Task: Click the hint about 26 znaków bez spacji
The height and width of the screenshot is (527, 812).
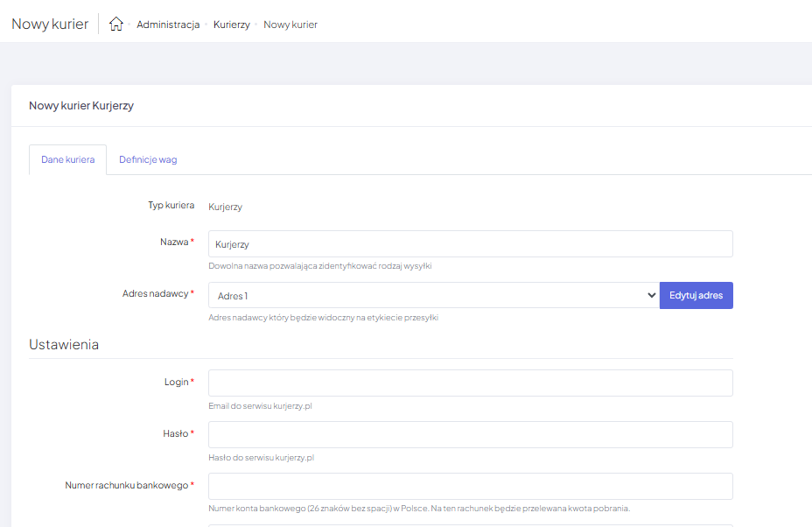Action: [x=419, y=509]
